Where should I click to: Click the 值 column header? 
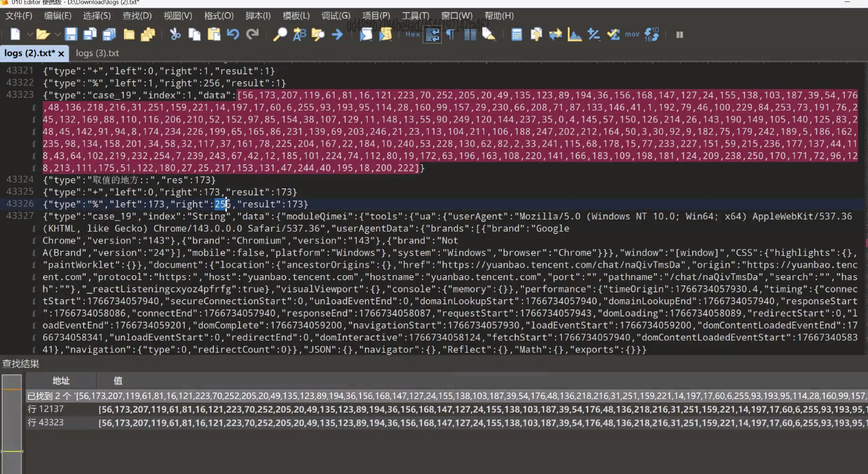pos(481,380)
